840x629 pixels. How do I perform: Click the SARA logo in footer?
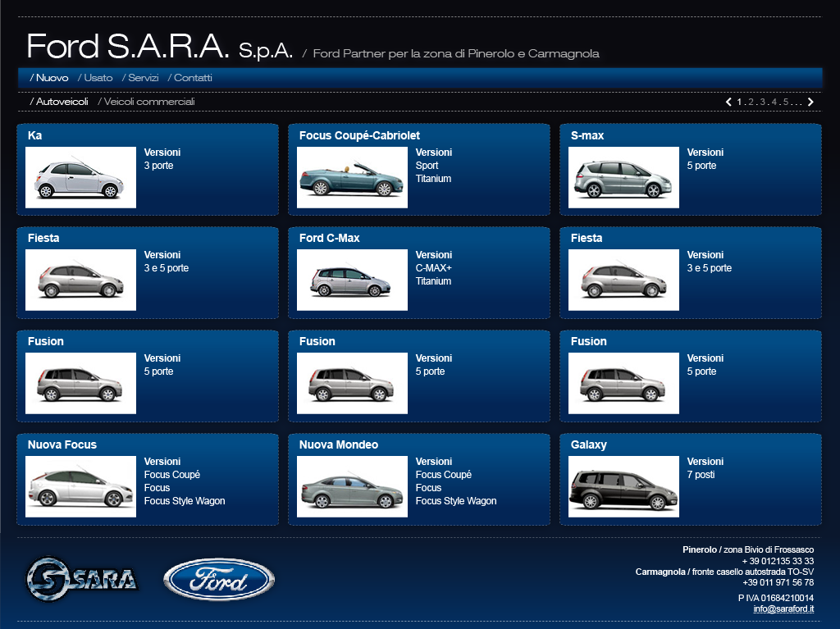(81, 579)
